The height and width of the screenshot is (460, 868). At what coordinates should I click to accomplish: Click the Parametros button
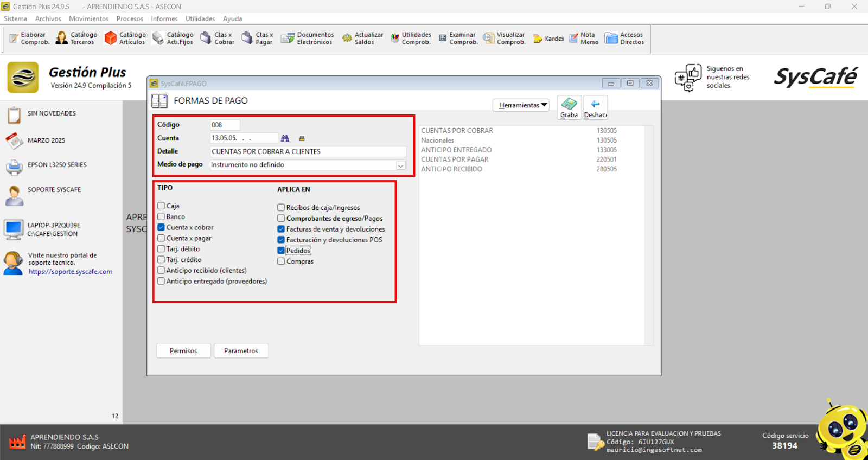click(x=241, y=351)
